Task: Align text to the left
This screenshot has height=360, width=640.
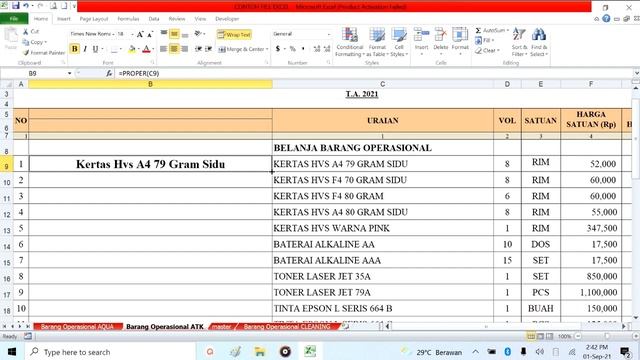Action: click(163, 49)
